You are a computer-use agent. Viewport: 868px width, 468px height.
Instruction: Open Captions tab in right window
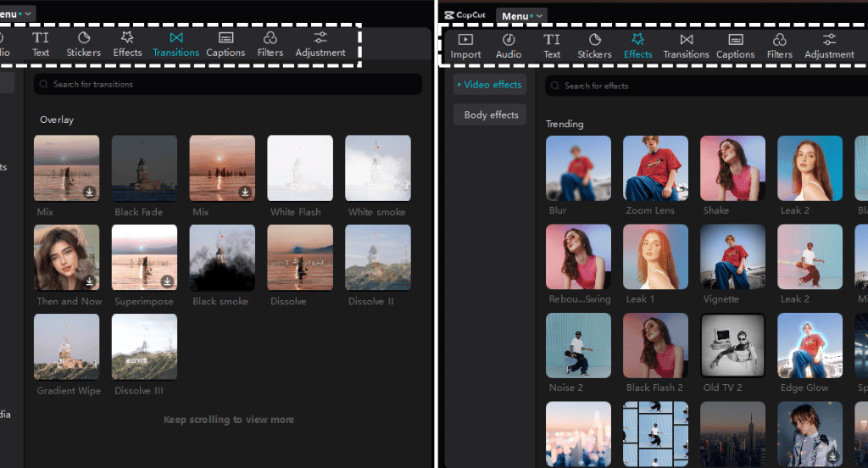736,46
